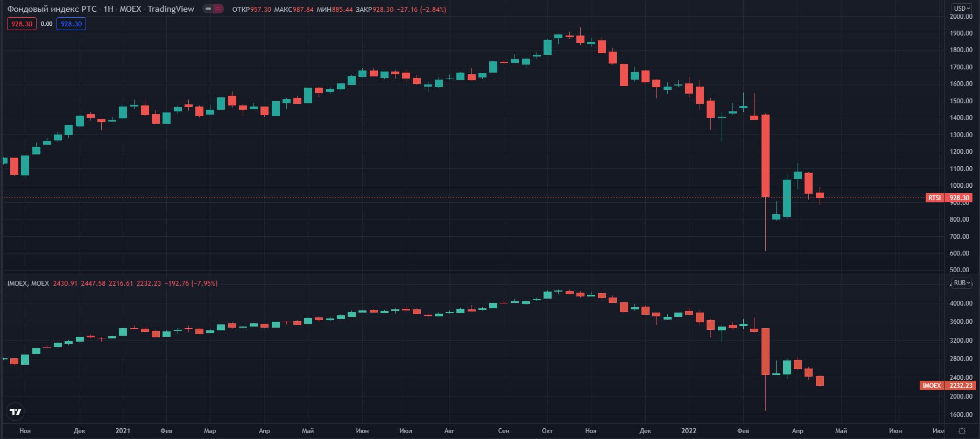Click МИН885.44 low value in legend
980x439 pixels.
pyautogui.click(x=335, y=9)
